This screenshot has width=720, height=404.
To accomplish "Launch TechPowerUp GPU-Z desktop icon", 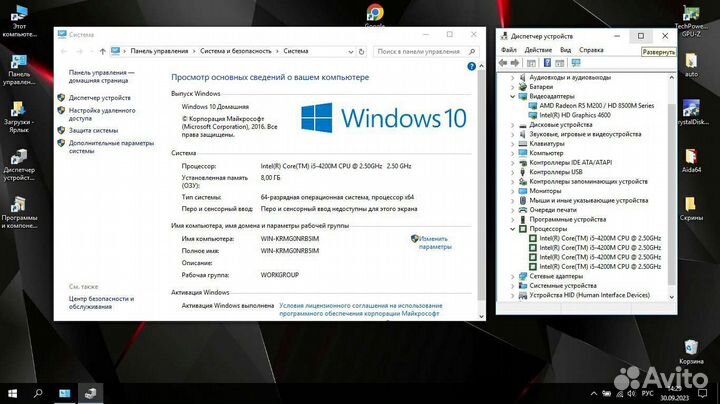I will coord(691,21).
